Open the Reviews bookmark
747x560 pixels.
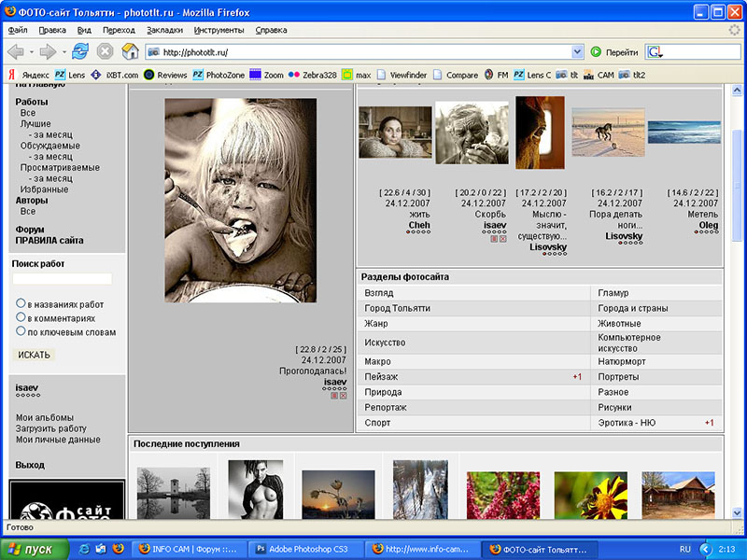(x=165, y=75)
